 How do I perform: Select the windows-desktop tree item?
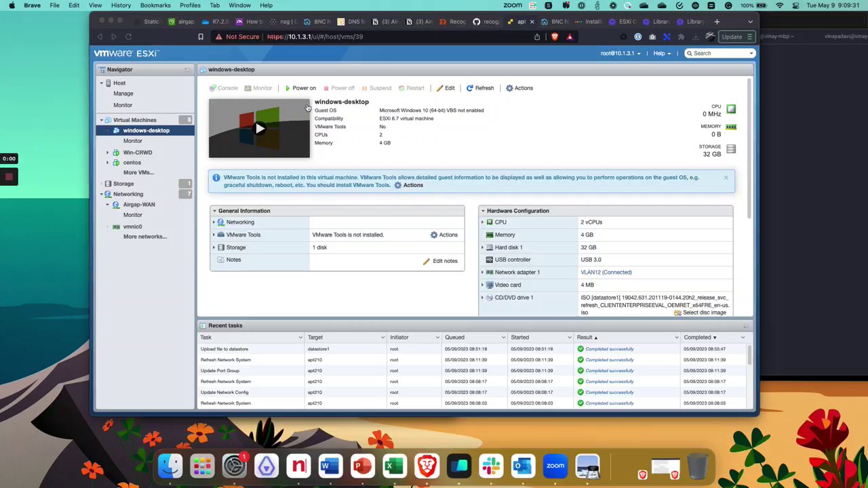[145, 131]
